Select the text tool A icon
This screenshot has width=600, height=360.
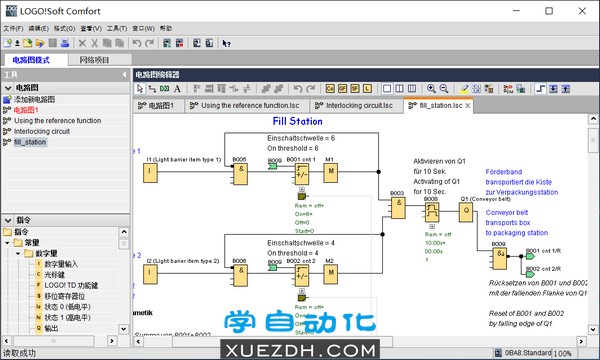[177, 89]
